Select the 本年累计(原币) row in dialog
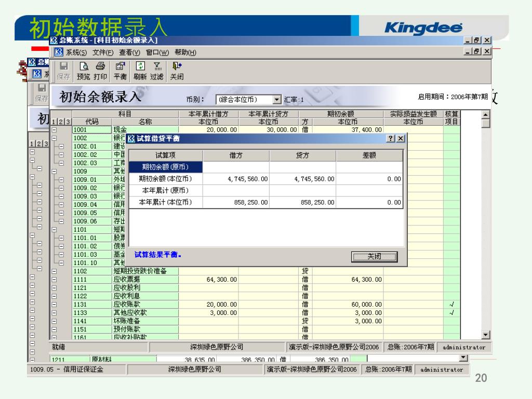This screenshot has height=399, width=532. click(x=266, y=190)
